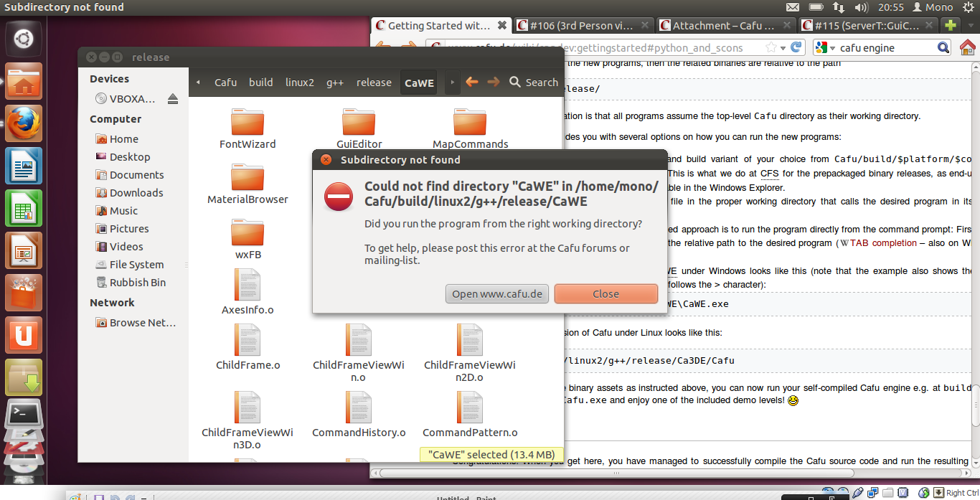Viewport: 980px width, 500px height.
Task: Eject the VBOXA device in sidebar
Action: pos(172,99)
